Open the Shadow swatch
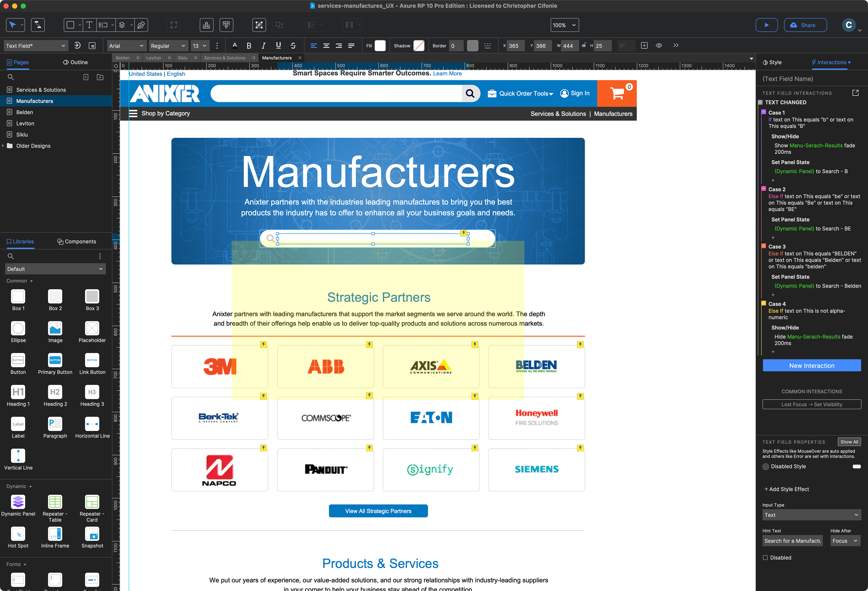This screenshot has width=868, height=591. pyautogui.click(x=419, y=46)
